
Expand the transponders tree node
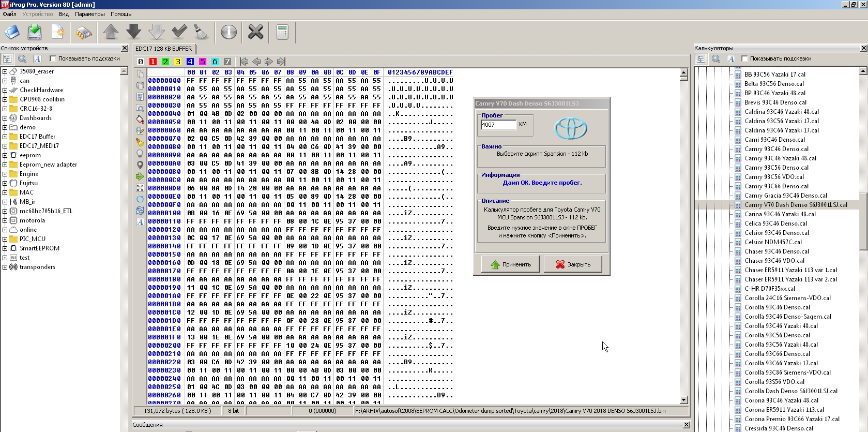pos(5,267)
